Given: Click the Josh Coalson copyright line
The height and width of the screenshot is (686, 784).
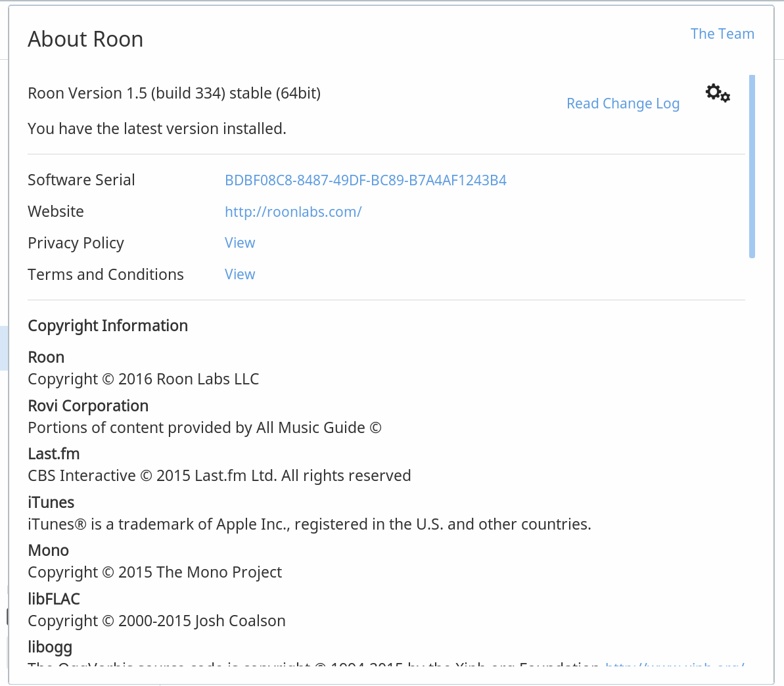Looking at the screenshot, I should (156, 621).
